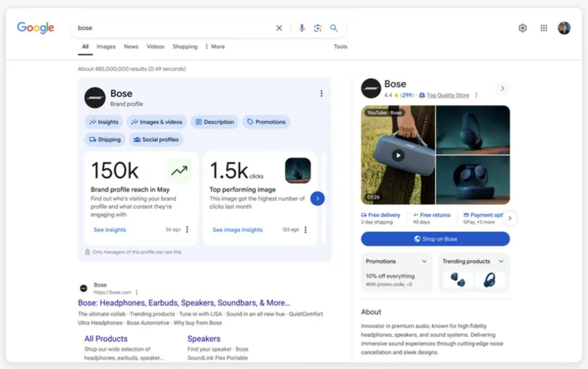The image size is (588, 369).
Task: Switch to the Shopping tab
Action: 185,46
